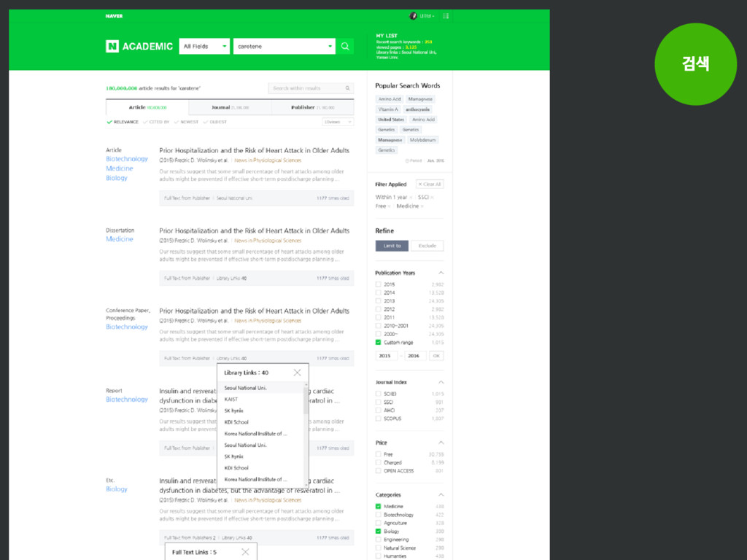Image resolution: width=747 pixels, height=560 pixels.
Task: Uncheck the Custom range checkbox
Action: point(379,343)
